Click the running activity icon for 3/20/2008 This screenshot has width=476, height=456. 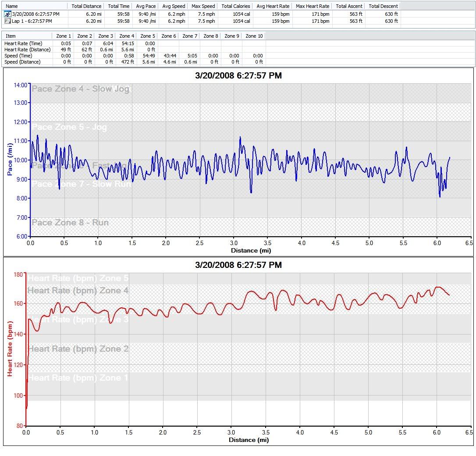[x=7, y=14]
